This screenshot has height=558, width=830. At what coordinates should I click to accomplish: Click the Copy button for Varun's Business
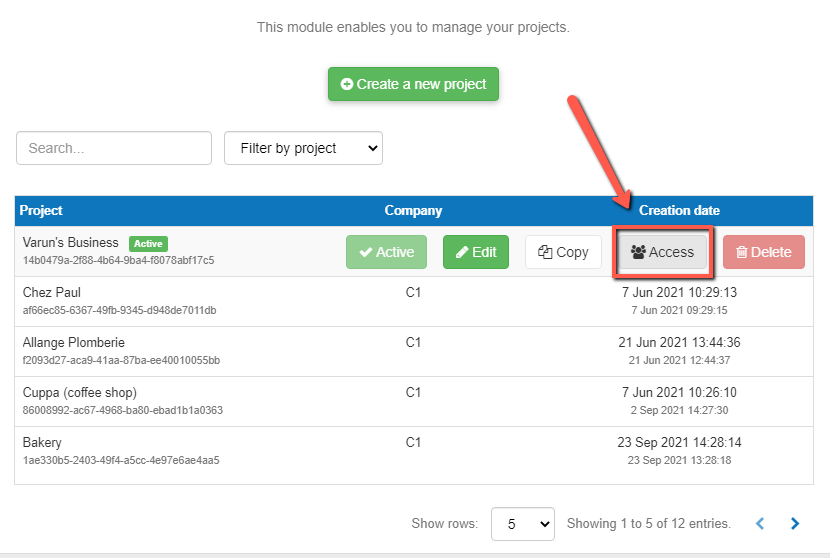(x=563, y=252)
